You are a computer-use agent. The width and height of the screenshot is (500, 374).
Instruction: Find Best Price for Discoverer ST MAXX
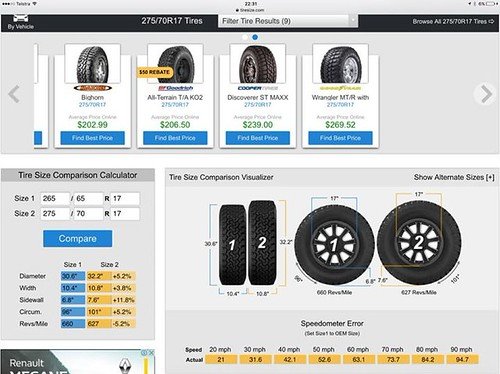click(258, 138)
